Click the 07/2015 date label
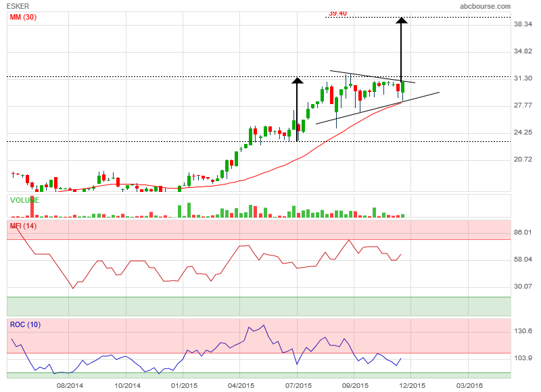 (298, 385)
